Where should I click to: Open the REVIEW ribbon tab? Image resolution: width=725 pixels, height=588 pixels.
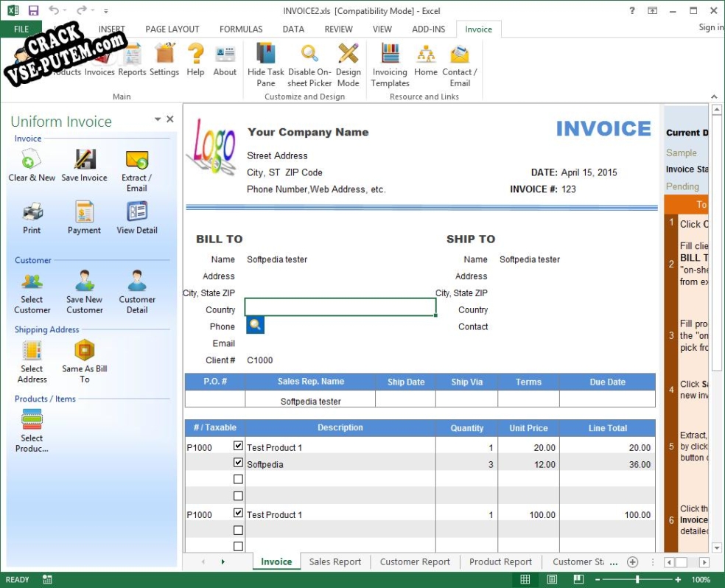click(338, 29)
